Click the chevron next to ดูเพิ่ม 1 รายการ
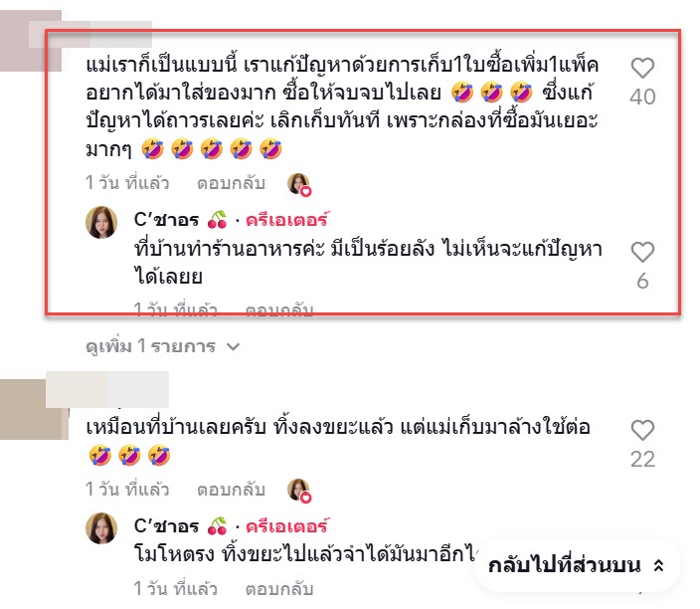Image resolution: width=700 pixels, height=609 pixels. (234, 346)
